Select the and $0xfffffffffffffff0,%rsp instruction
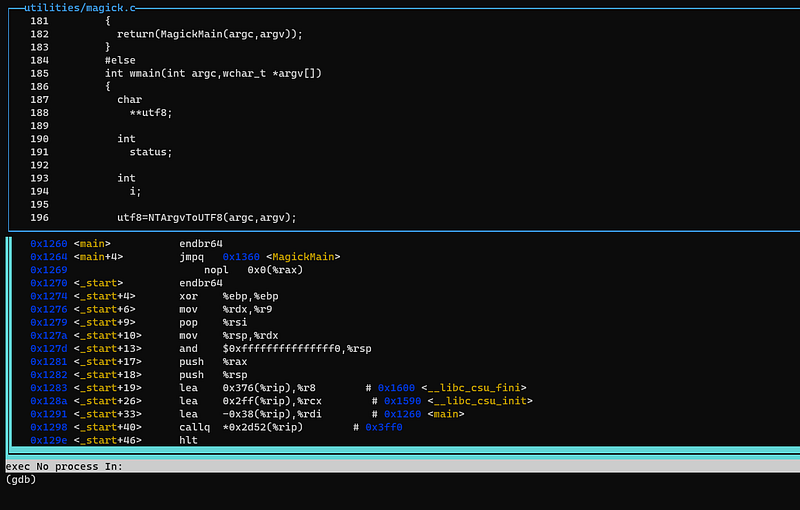The width and height of the screenshot is (800, 510). (x=275, y=349)
